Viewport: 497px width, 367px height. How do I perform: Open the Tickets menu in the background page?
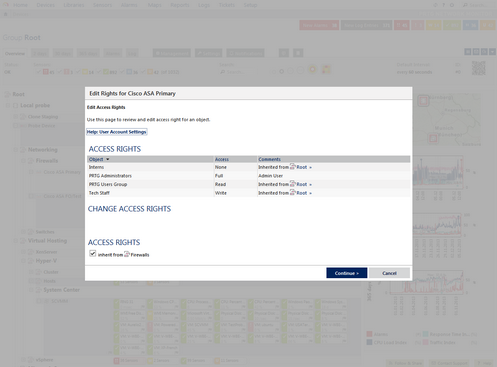[x=227, y=5]
